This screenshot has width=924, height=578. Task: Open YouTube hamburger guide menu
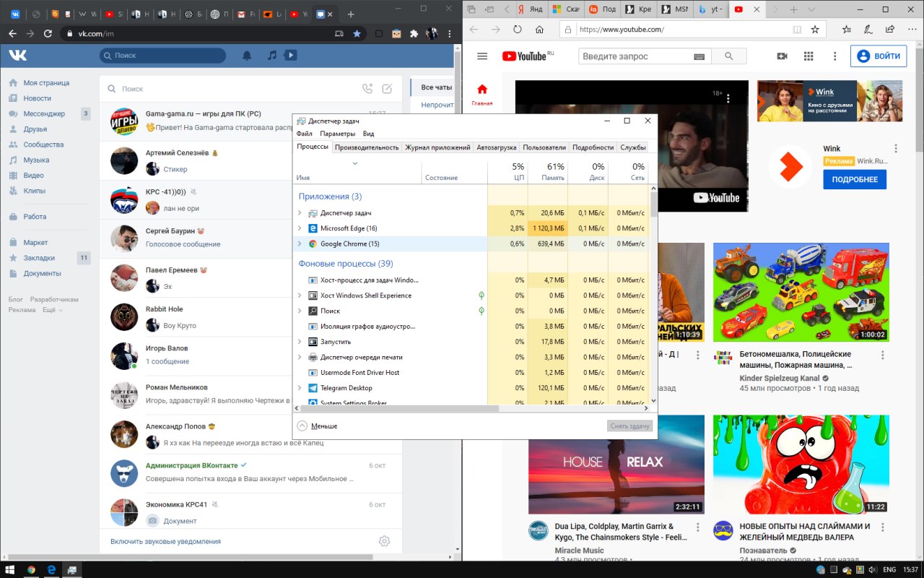482,56
